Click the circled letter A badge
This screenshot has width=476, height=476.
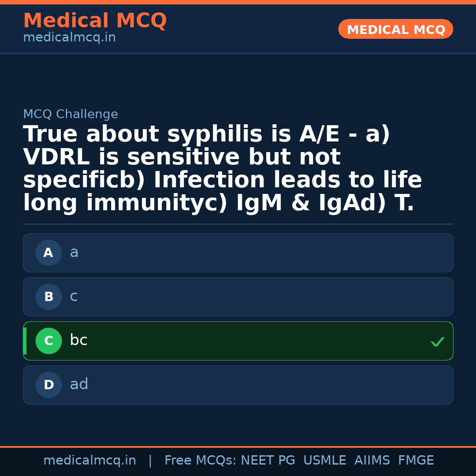[x=48, y=253]
